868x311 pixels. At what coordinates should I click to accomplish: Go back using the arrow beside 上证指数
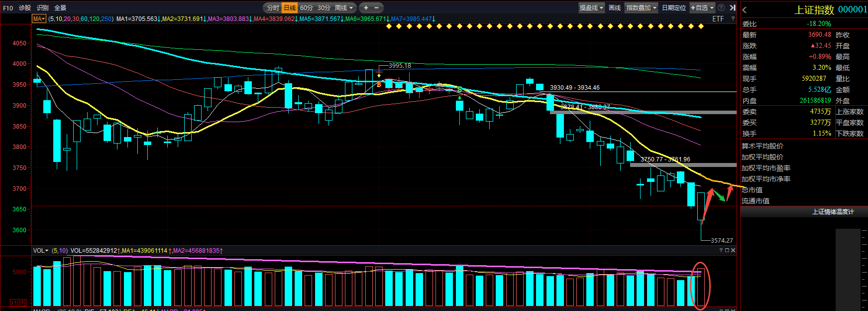coord(745,10)
